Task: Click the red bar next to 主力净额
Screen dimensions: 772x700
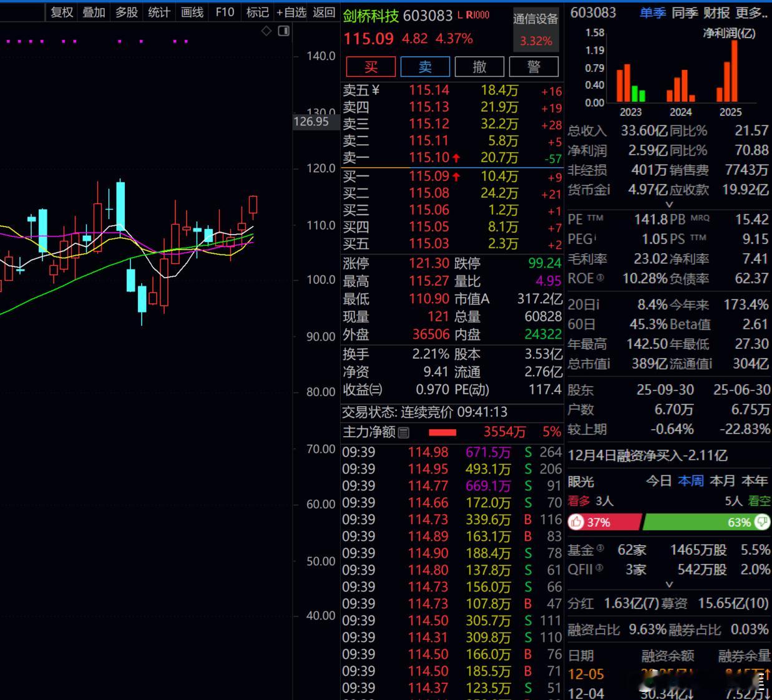Action: point(442,432)
